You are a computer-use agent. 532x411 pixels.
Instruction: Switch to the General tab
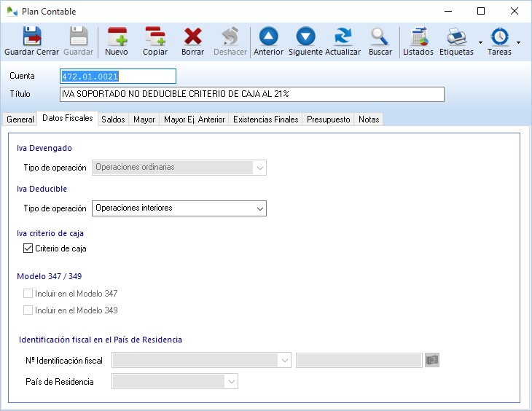[x=20, y=120]
